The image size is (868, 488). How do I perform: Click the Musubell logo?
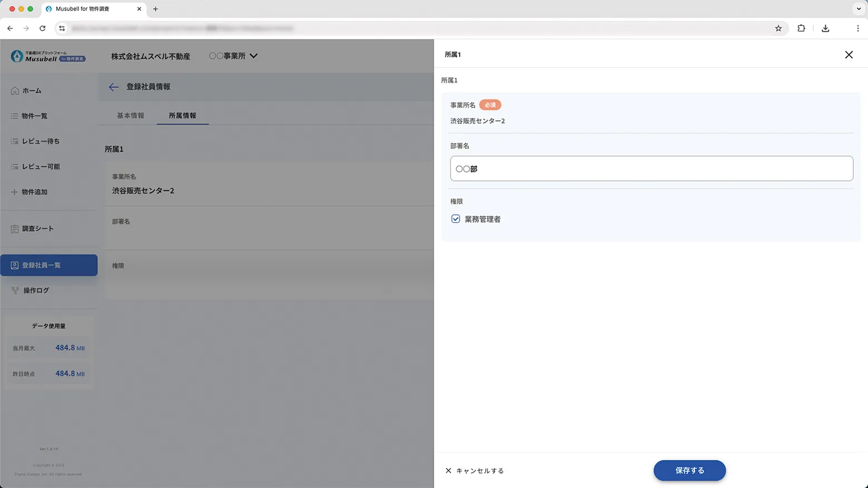coord(48,56)
